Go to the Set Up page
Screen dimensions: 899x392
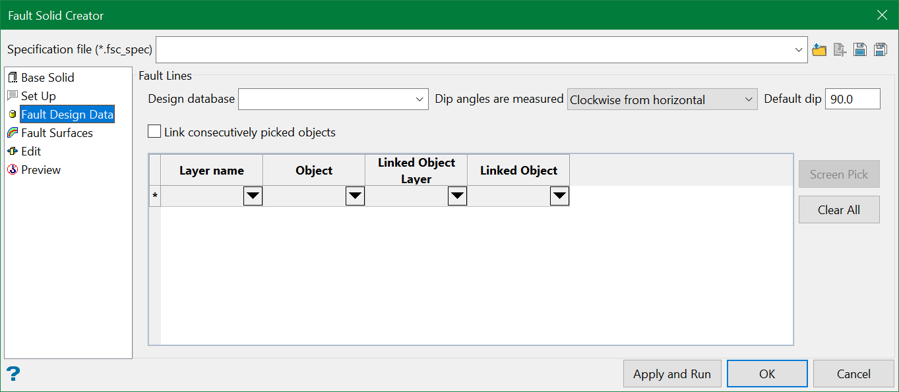(x=38, y=96)
